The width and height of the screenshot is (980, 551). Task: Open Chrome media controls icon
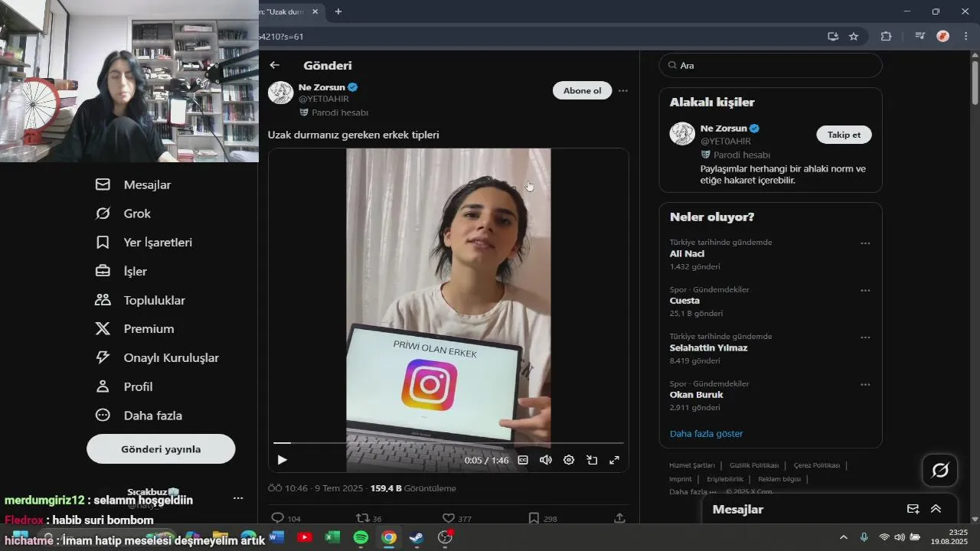tap(920, 36)
